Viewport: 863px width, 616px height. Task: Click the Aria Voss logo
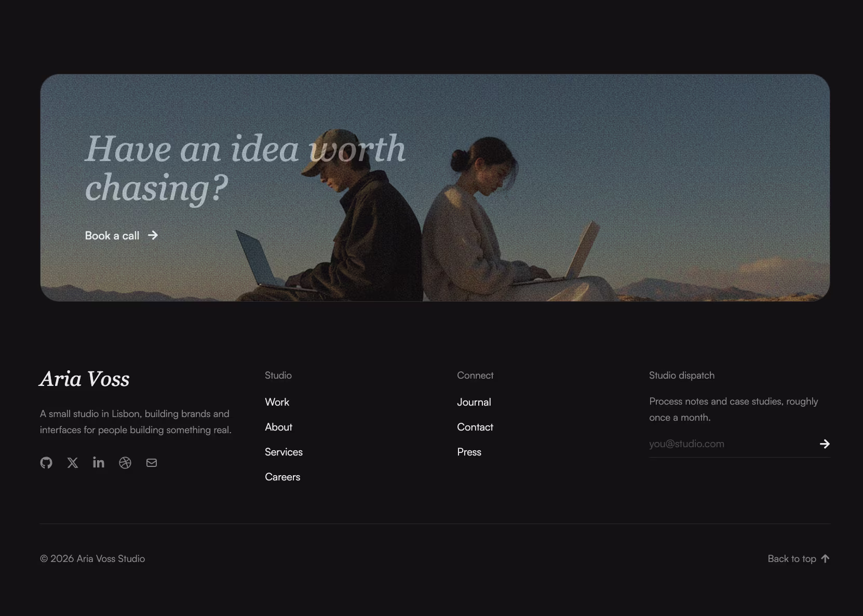[x=85, y=379]
